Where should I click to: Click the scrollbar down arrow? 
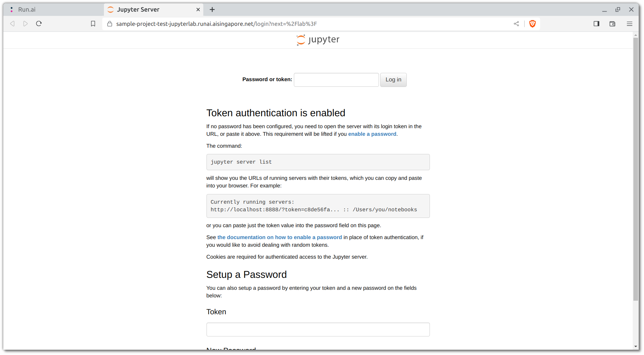[636, 346]
